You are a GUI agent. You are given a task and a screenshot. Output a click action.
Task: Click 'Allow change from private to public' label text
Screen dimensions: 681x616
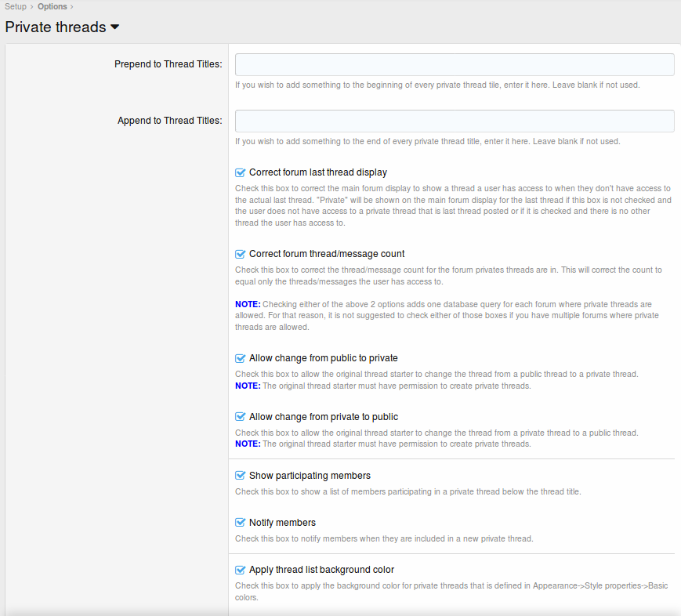point(323,417)
